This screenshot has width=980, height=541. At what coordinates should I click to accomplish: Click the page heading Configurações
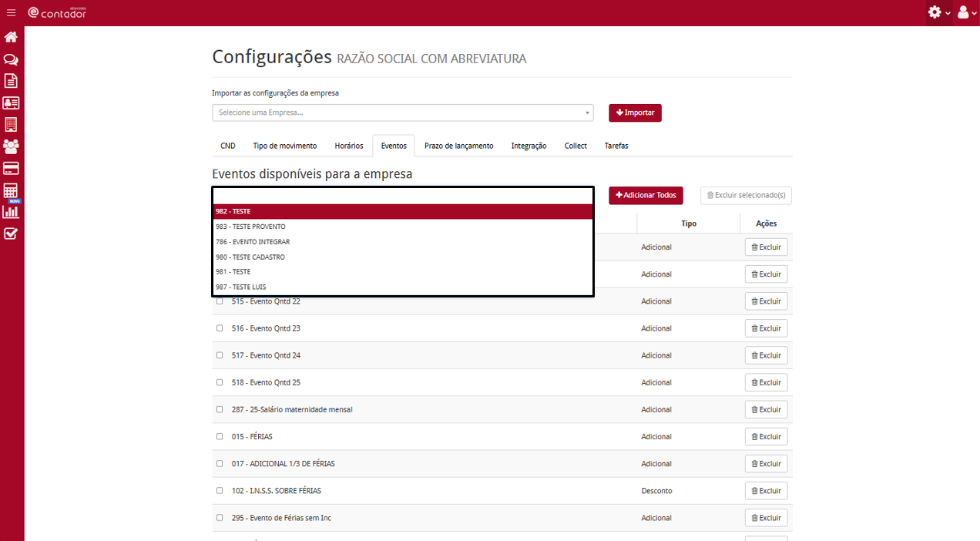(271, 57)
